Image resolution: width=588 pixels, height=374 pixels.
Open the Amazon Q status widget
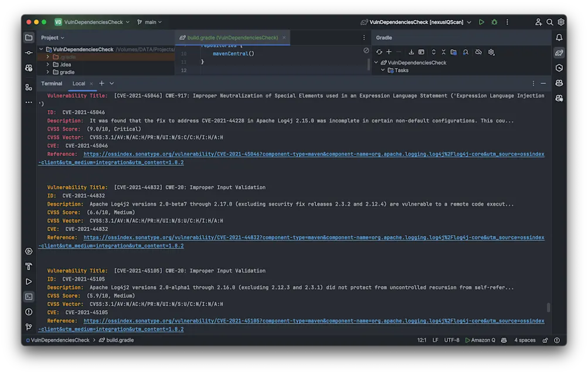click(480, 340)
